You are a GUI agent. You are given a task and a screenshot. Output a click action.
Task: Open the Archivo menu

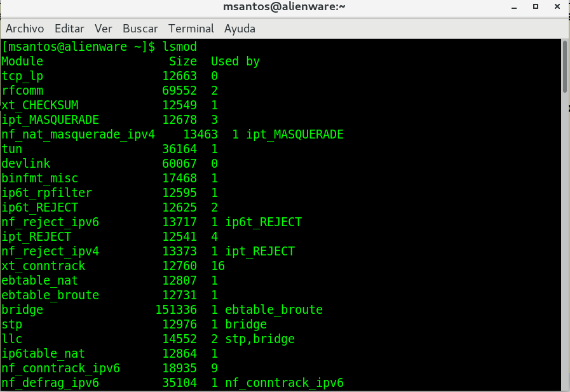pos(25,29)
